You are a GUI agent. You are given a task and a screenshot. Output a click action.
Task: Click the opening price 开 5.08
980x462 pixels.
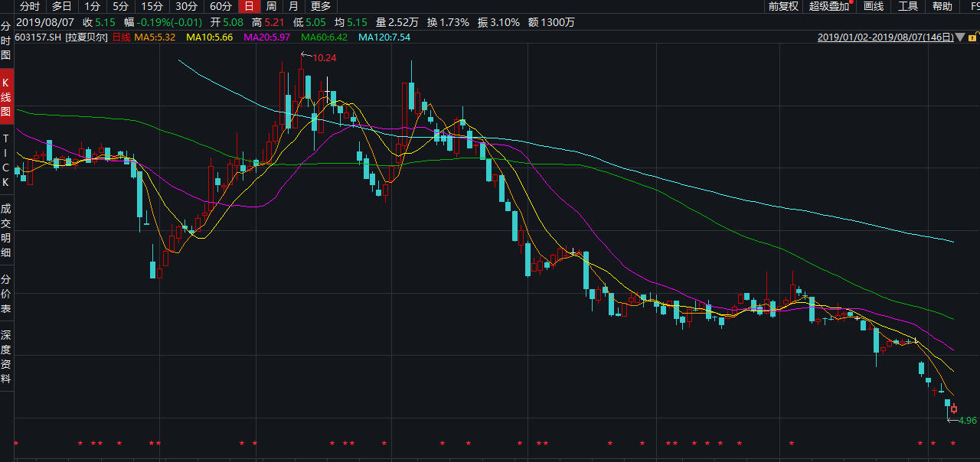[227, 22]
